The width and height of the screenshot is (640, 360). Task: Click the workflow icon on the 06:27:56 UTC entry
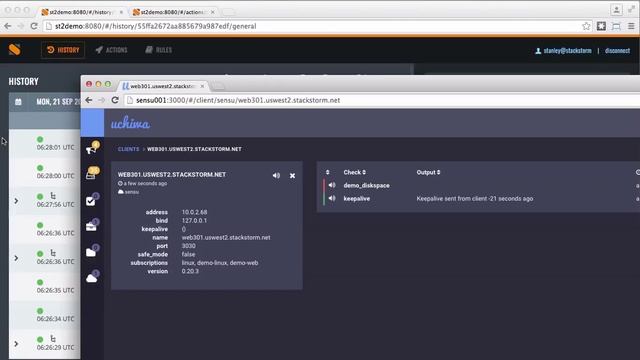53,196
